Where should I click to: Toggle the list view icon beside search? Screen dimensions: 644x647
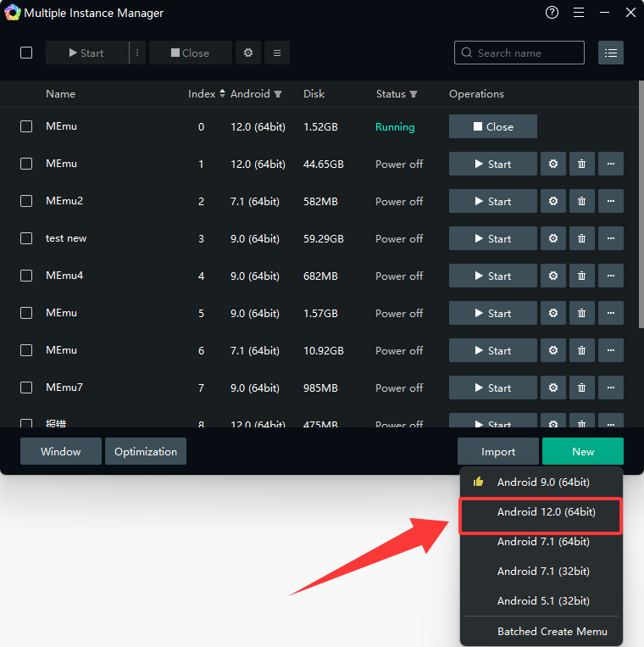(x=610, y=53)
